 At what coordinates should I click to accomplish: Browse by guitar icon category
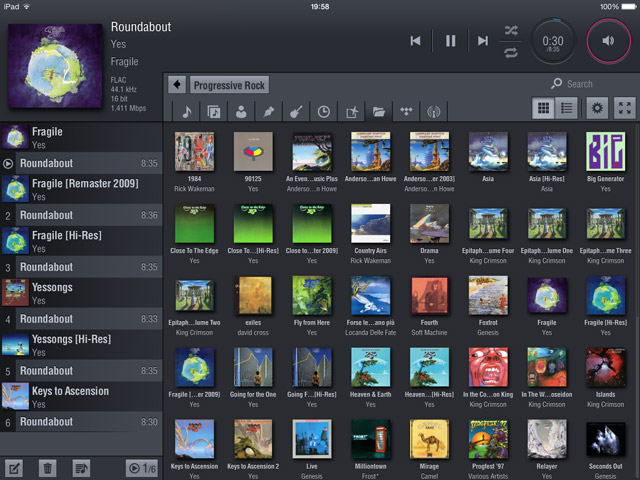click(297, 112)
